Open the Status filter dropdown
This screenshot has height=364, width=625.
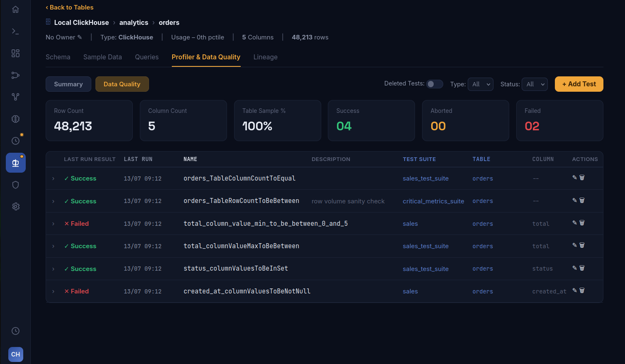coord(535,84)
